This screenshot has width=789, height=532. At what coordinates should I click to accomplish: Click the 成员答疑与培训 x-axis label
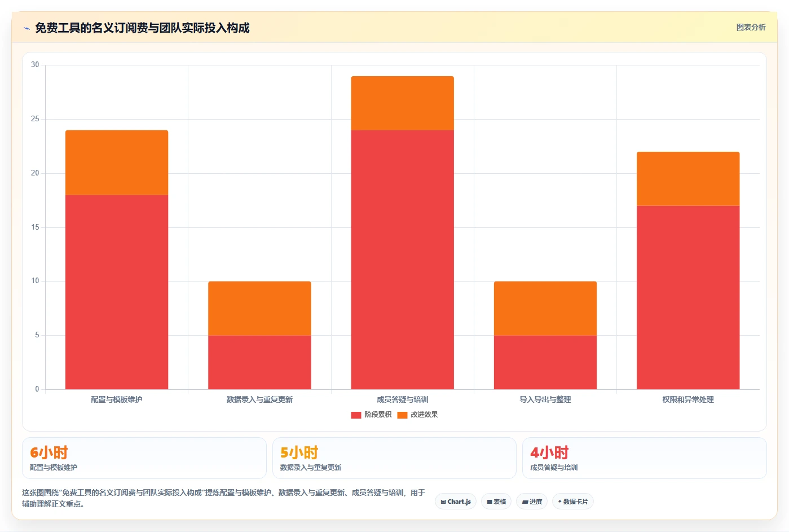(402, 399)
